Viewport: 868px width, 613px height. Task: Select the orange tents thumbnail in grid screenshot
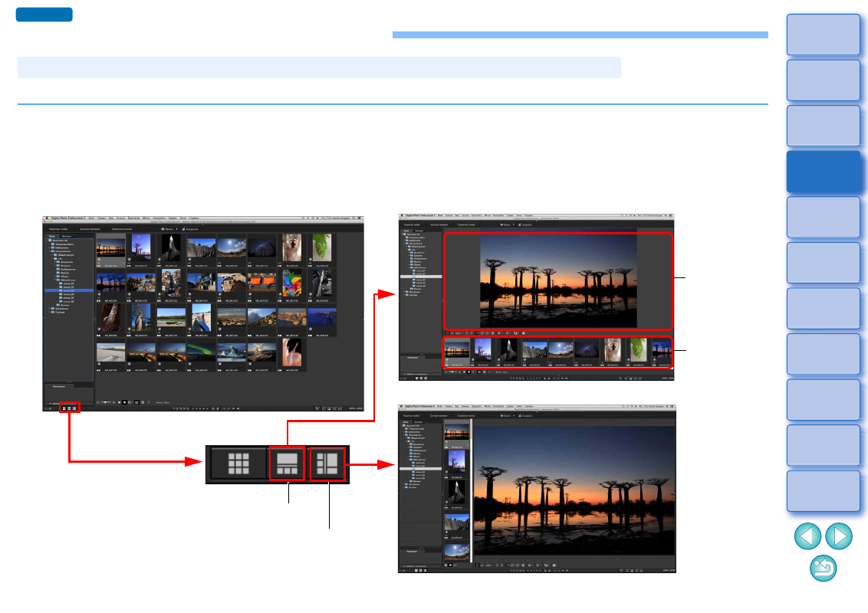(x=261, y=284)
